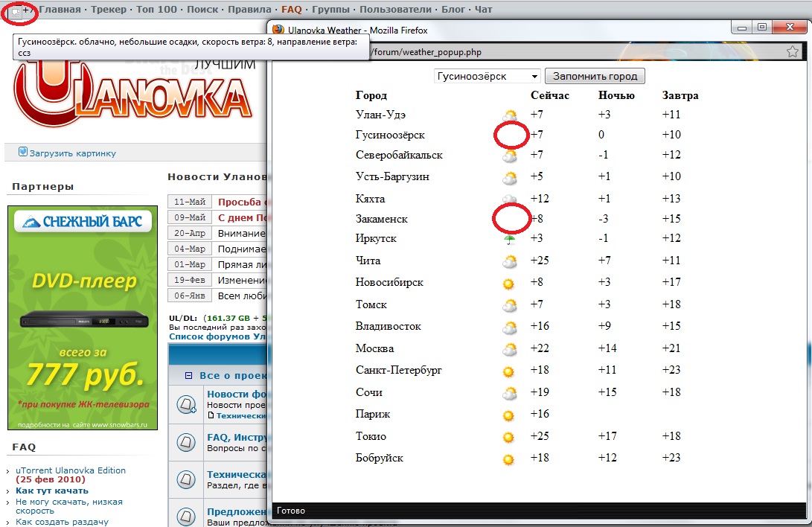The image size is (812, 527).
Task: Open the 09-Май news item С днем
Action: (x=242, y=217)
